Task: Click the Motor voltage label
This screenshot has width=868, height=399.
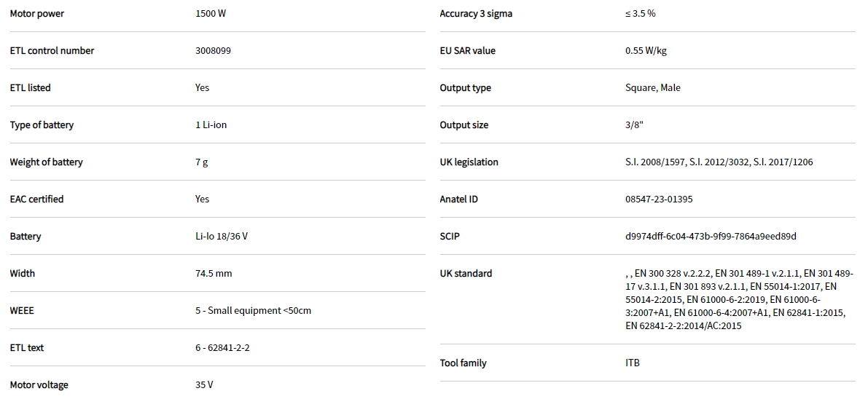Action: click(39, 385)
